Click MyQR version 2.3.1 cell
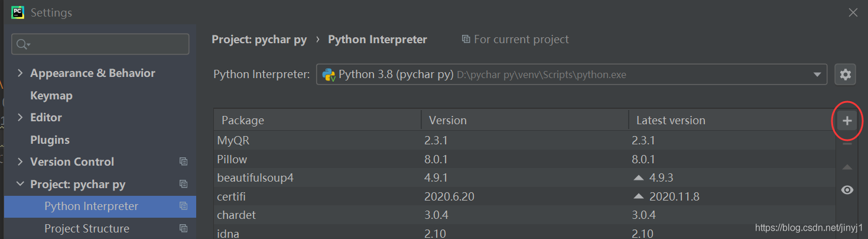 [436, 141]
